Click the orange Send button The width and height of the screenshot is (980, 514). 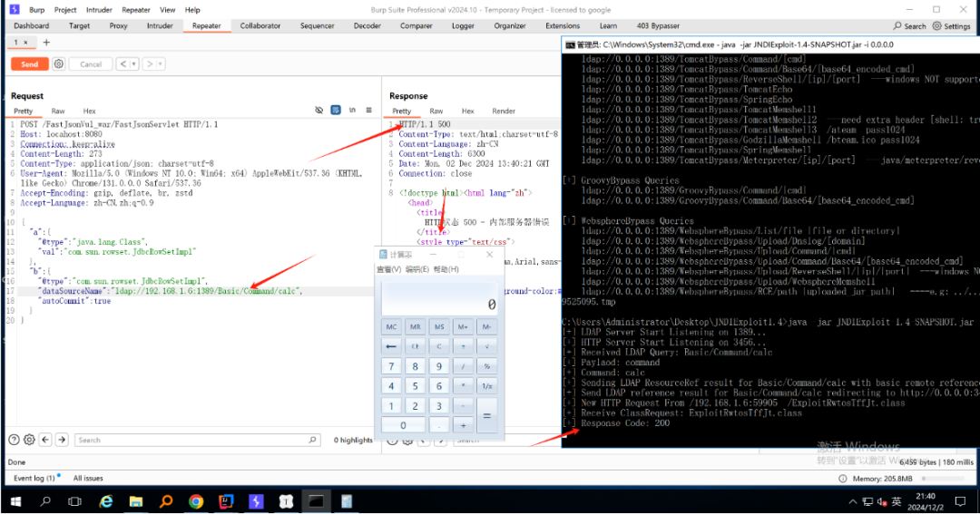pyautogui.click(x=29, y=64)
